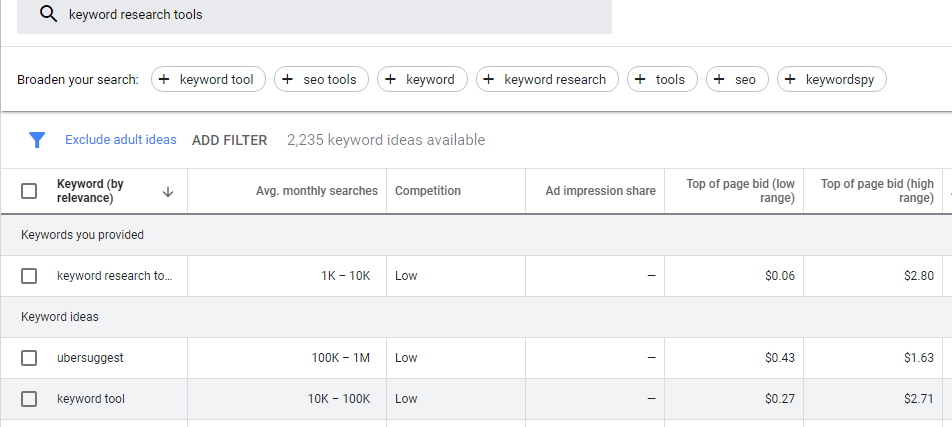
Task: Sort by Competition column header
Action: 428,191
